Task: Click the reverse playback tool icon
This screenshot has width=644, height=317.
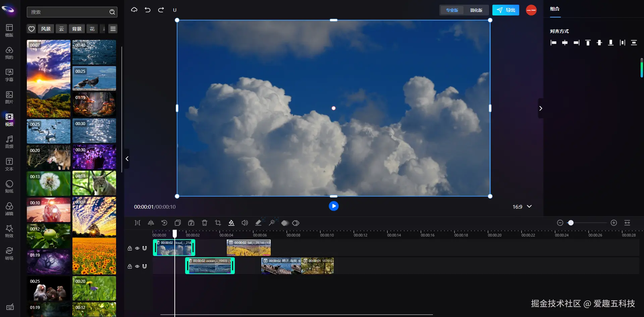Action: click(164, 223)
